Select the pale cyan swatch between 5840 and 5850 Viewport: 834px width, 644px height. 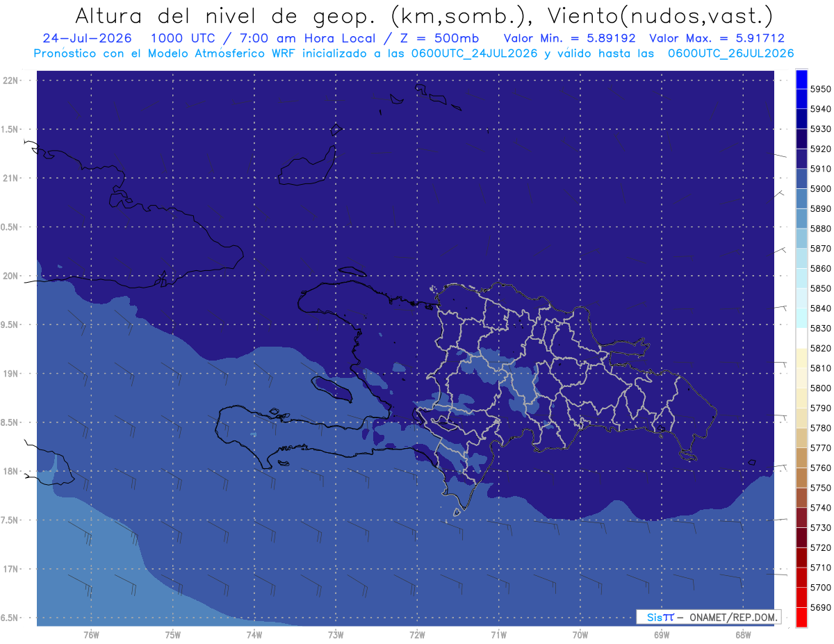801,299
